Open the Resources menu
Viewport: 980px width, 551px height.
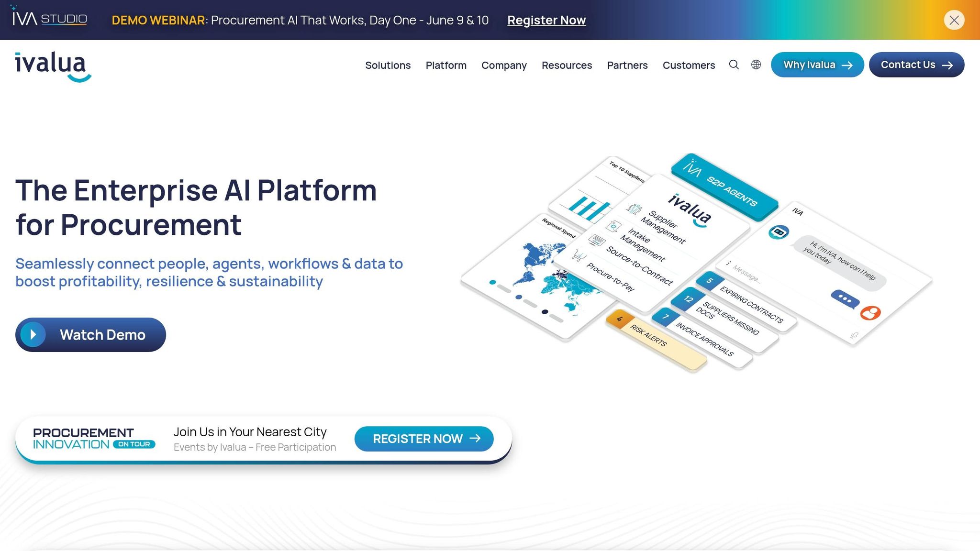tap(567, 65)
